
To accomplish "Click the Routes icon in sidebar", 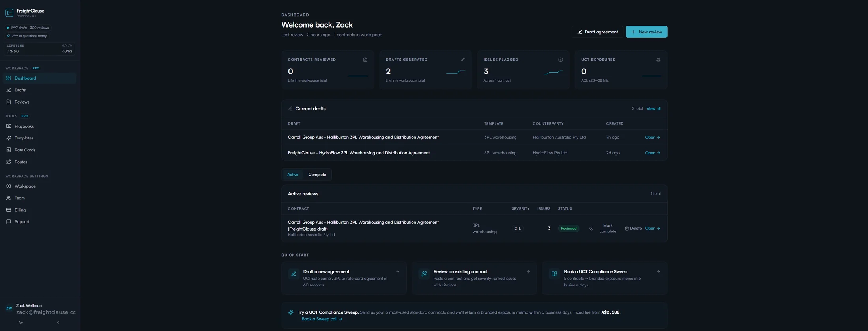I will tap(9, 162).
